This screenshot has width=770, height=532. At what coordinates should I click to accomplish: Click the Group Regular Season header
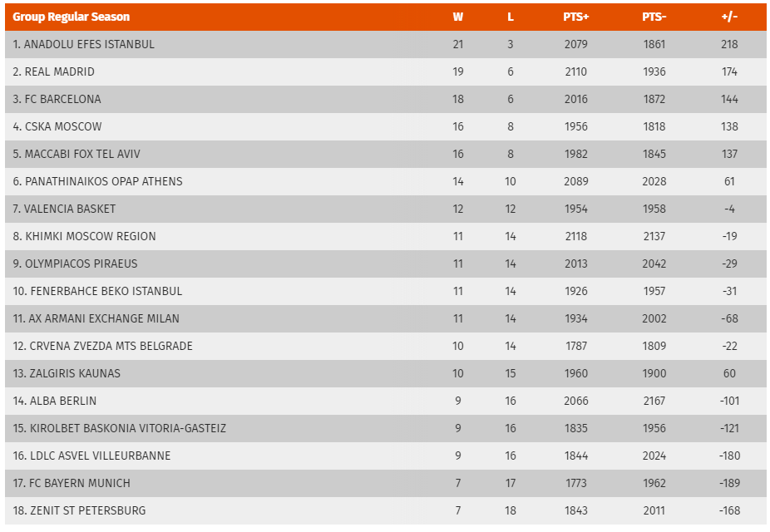pos(72,17)
